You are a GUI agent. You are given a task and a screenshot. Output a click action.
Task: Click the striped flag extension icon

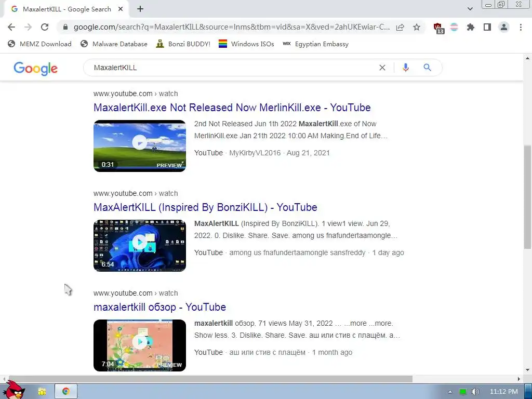454,27
